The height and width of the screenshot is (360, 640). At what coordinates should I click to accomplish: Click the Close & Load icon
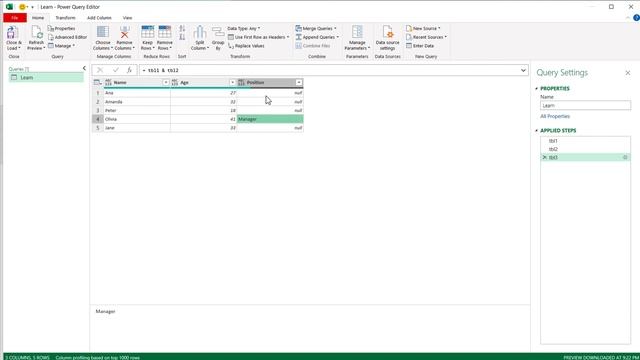12,33
